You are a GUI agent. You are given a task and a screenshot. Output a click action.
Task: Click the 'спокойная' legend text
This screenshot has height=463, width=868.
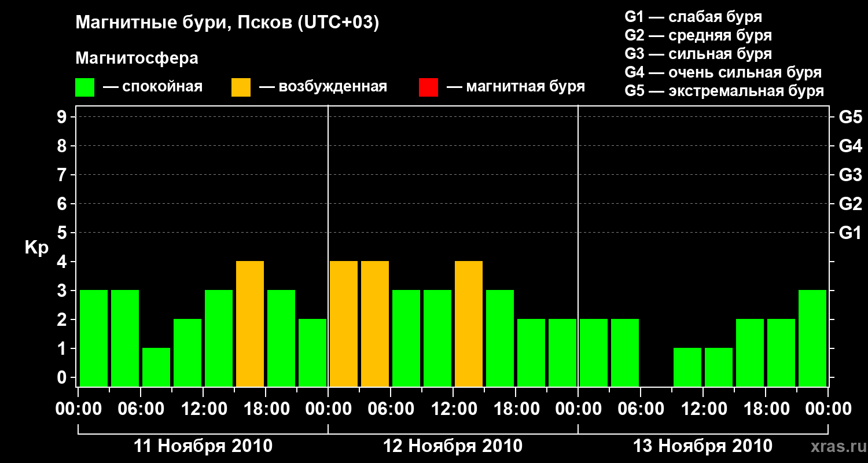pyautogui.click(x=163, y=87)
